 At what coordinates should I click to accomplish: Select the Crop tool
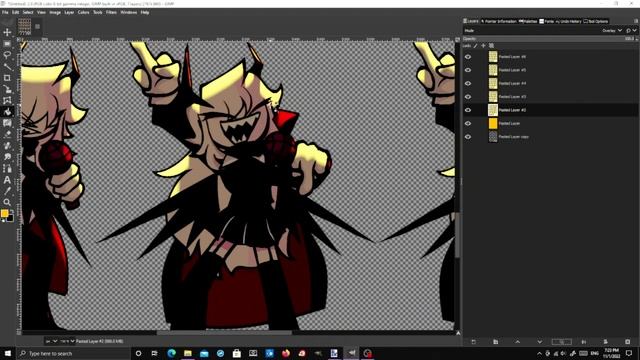[x=7, y=78]
